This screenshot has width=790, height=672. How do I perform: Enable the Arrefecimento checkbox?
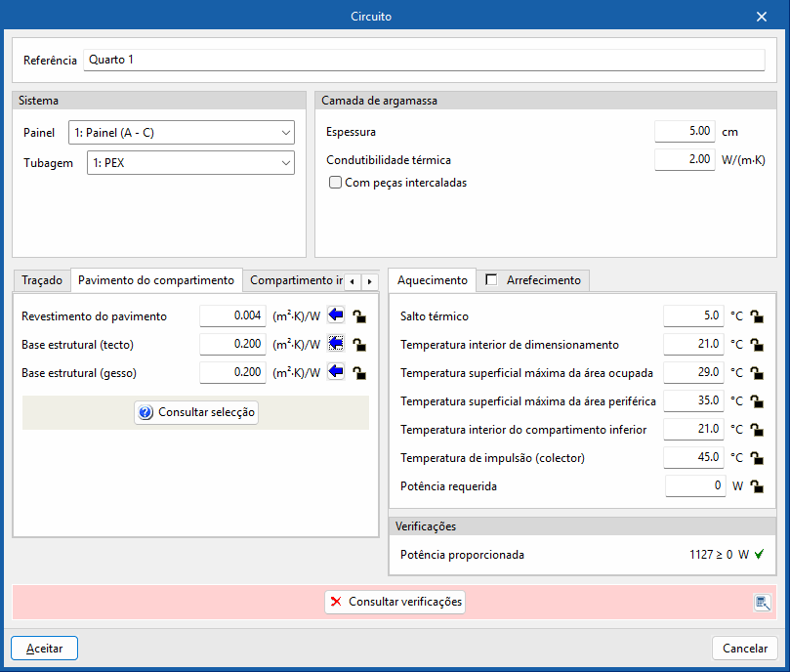[491, 280]
